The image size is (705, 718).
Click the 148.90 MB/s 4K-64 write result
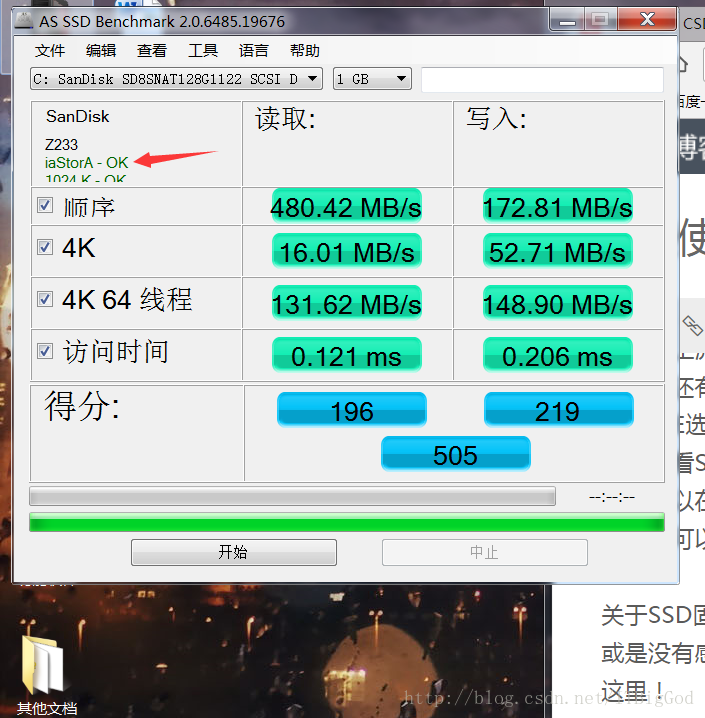(558, 303)
